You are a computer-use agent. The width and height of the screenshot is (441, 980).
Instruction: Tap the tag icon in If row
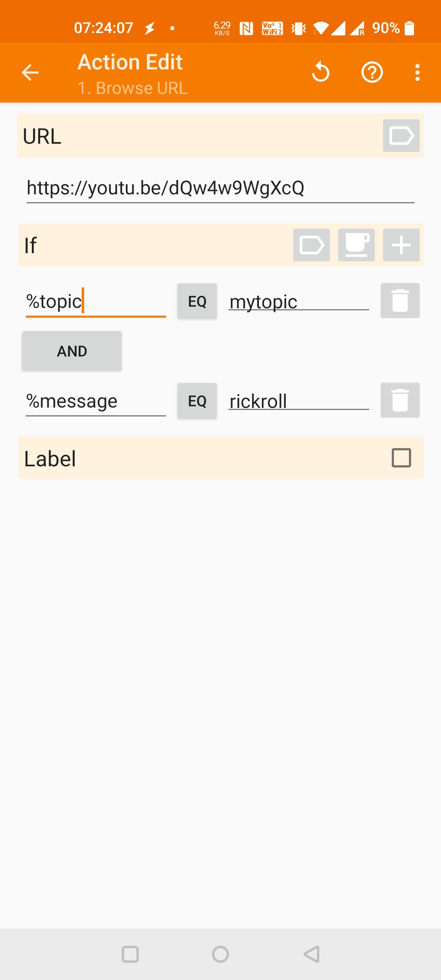[x=311, y=245]
